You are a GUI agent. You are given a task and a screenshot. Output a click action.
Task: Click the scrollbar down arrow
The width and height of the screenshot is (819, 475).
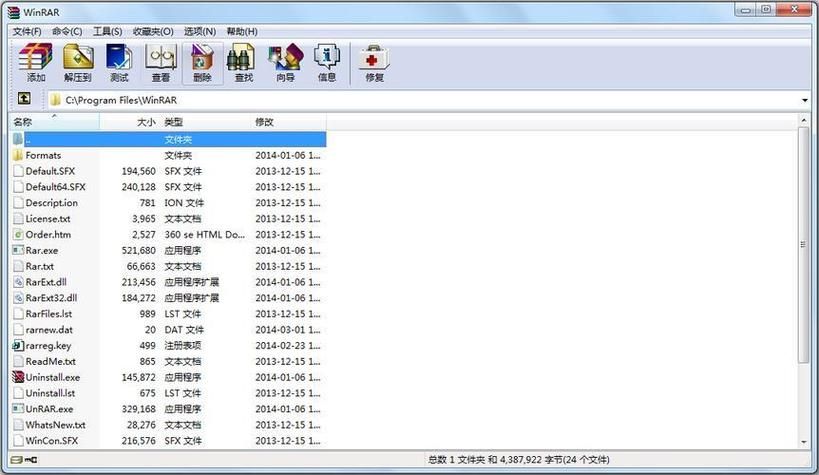coord(803,442)
